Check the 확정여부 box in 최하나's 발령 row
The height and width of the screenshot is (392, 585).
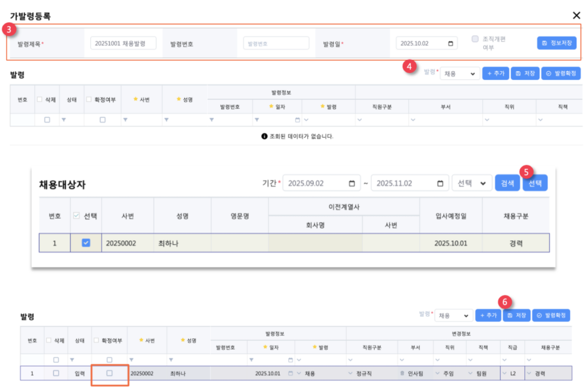[x=110, y=373]
